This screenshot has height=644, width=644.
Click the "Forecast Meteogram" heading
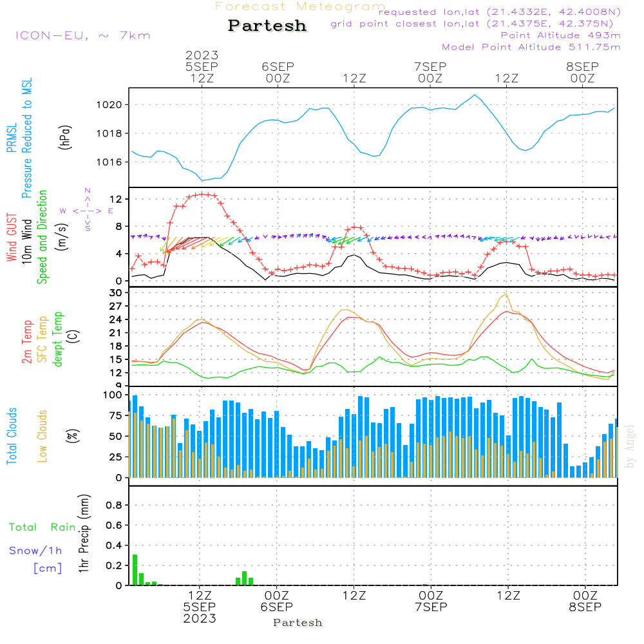(300, 6)
